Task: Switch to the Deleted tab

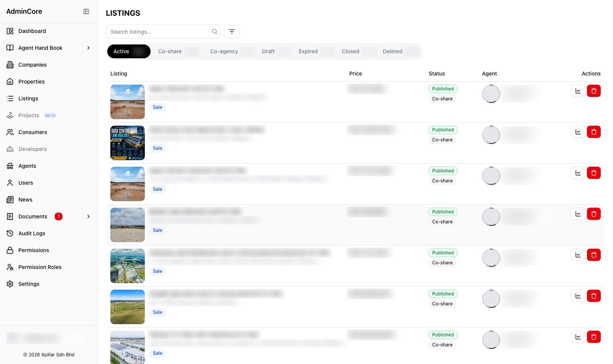Action: coord(401,51)
